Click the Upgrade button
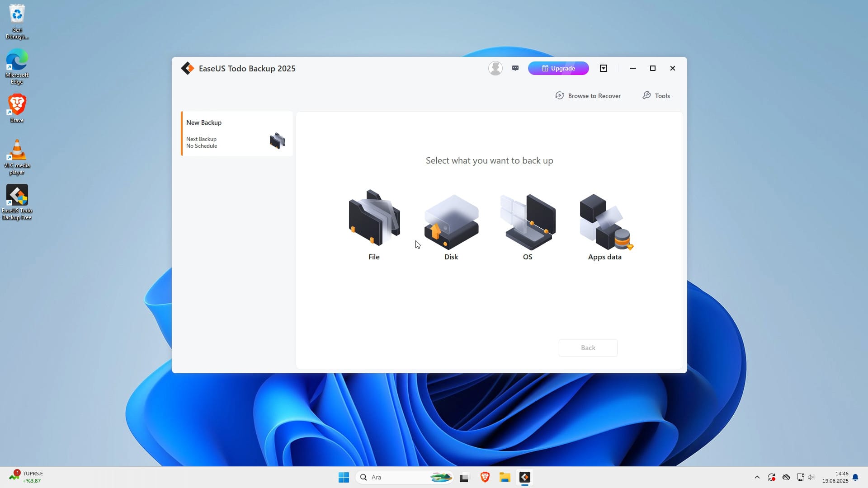 tap(558, 68)
